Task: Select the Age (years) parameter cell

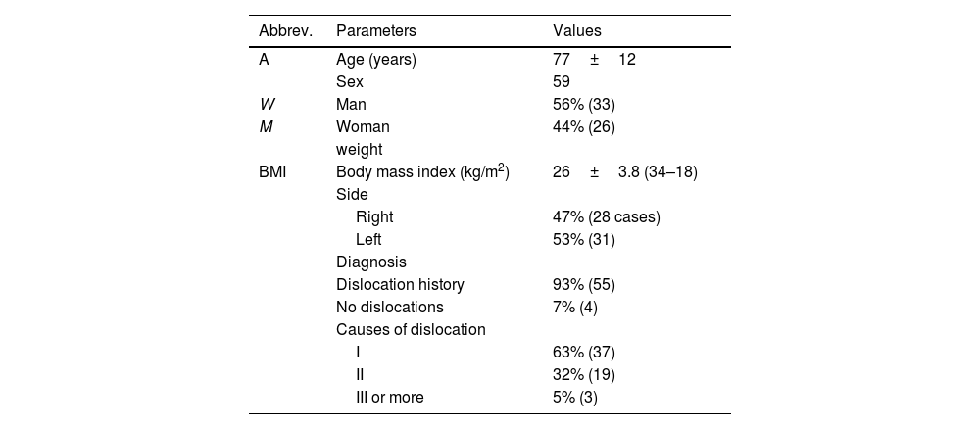Action: (x=375, y=60)
